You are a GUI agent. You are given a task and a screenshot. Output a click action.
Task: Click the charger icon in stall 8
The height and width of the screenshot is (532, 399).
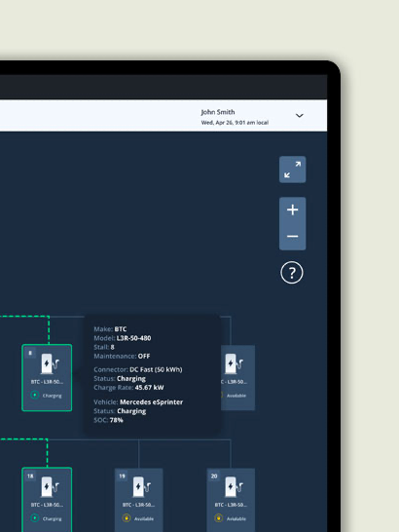[50, 363]
